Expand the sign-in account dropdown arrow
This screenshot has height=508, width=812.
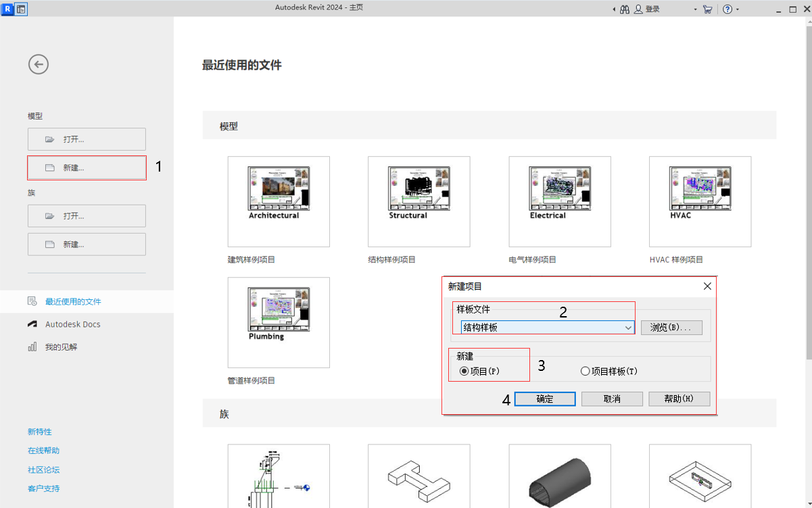pyautogui.click(x=695, y=9)
